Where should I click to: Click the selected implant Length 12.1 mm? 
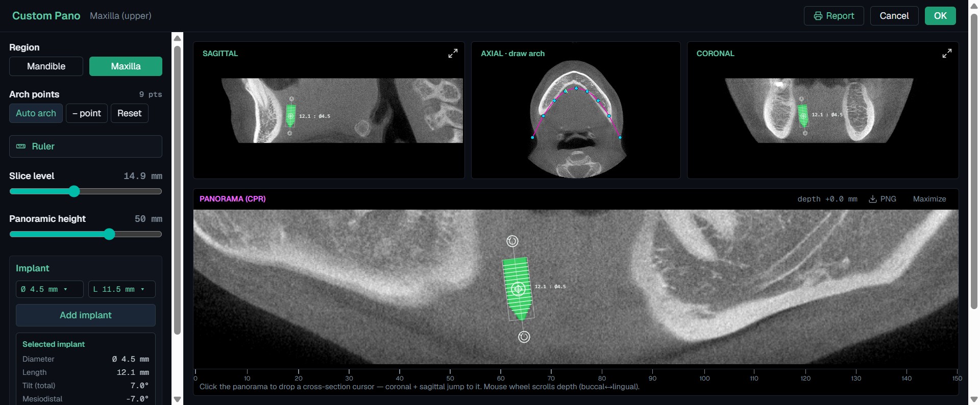pyautogui.click(x=133, y=372)
